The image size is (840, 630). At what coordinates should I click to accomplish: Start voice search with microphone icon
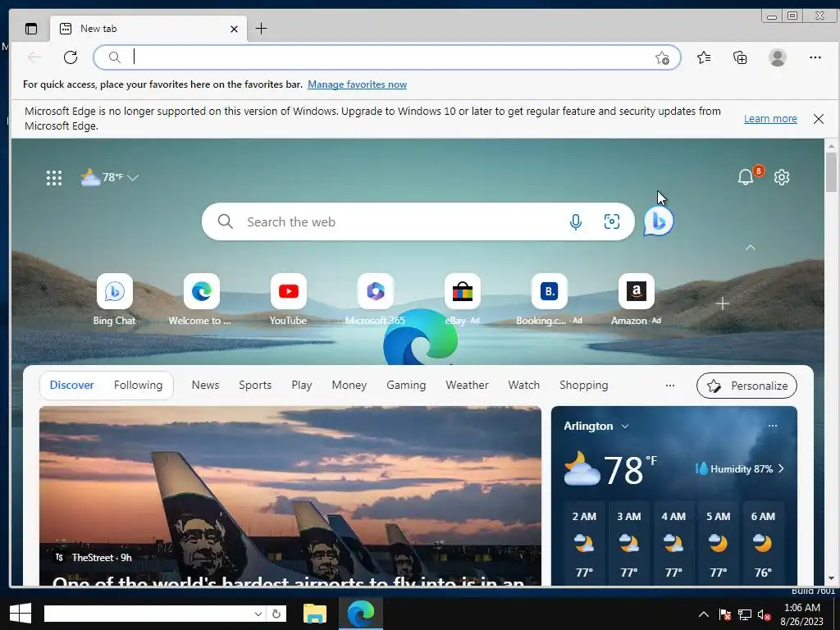pyautogui.click(x=575, y=221)
